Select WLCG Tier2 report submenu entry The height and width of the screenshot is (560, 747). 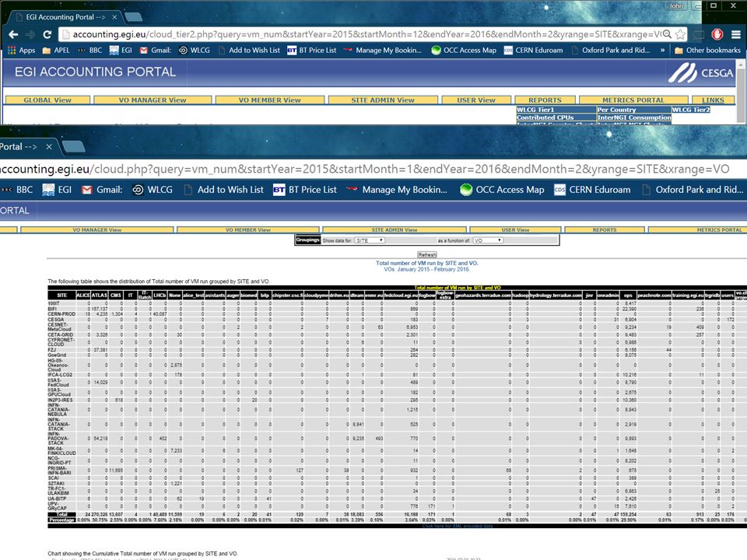(x=691, y=110)
